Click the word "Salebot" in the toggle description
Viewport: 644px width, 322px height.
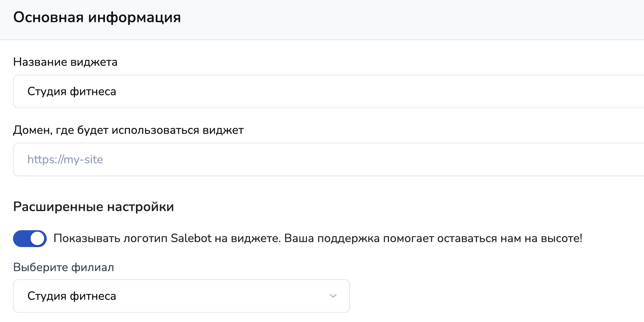coord(191,238)
